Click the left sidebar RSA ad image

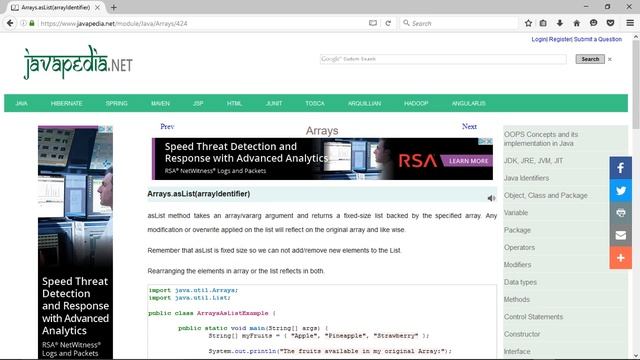tap(76, 242)
